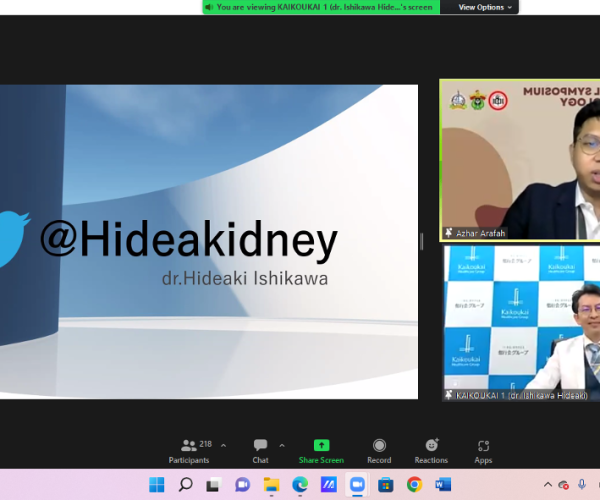The image size is (600, 500).
Task: Open Windows taskbar Search
Action: (x=186, y=485)
